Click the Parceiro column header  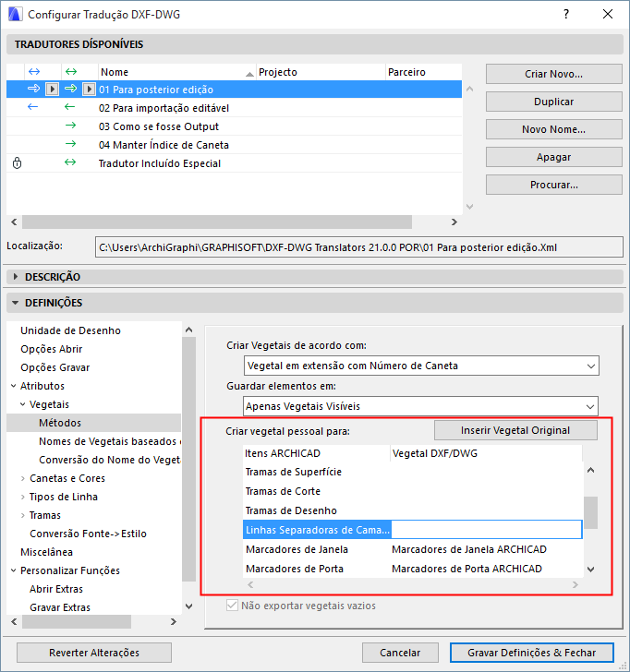tap(424, 72)
